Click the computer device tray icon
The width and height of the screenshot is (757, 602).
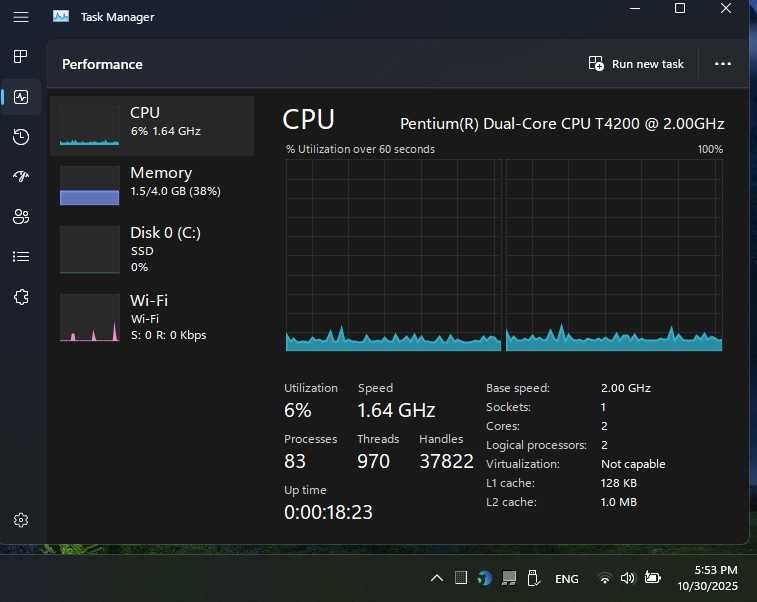[508, 578]
